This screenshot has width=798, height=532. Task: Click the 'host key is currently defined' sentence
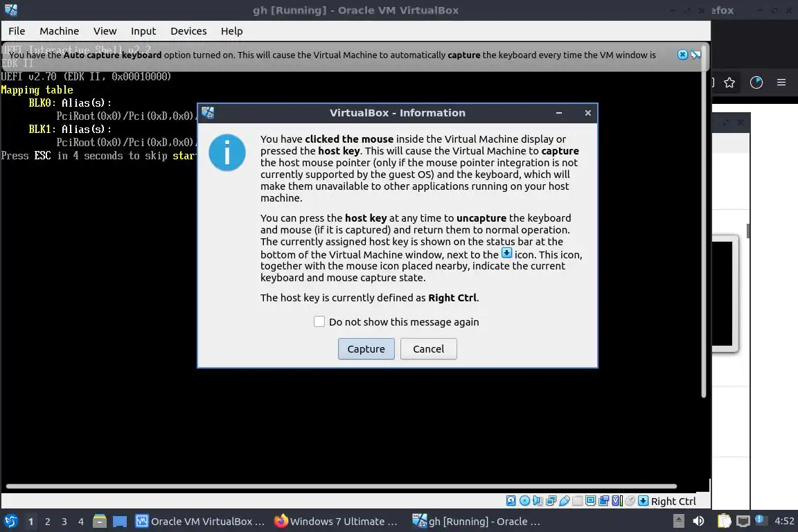pos(369,297)
